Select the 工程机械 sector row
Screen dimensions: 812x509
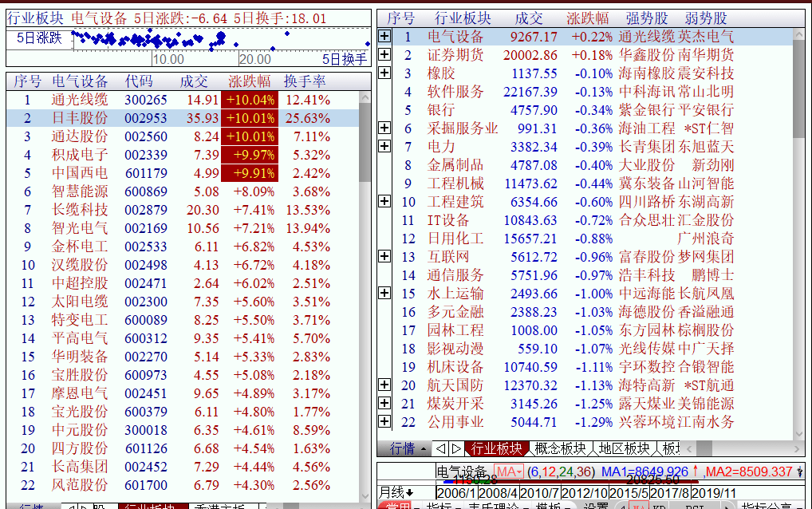(x=593, y=183)
